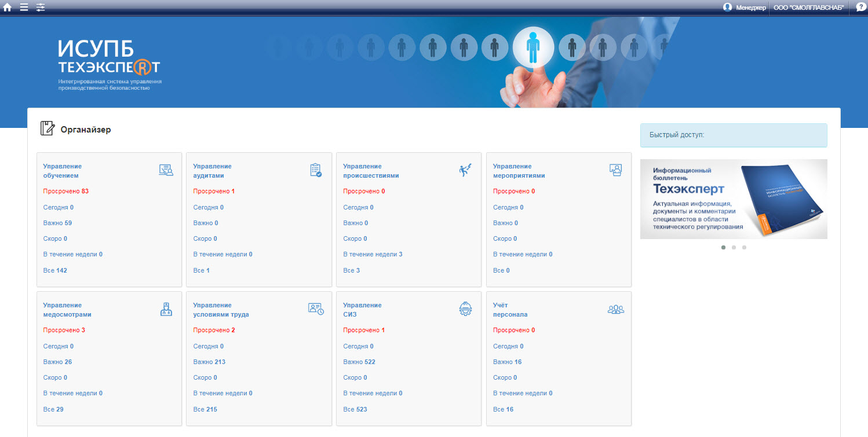Open "Управление мероприятиями" section title
Viewport: 868px width, 437px height.
(x=519, y=171)
